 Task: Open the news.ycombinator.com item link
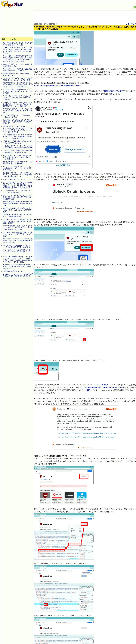(x=57, y=86)
